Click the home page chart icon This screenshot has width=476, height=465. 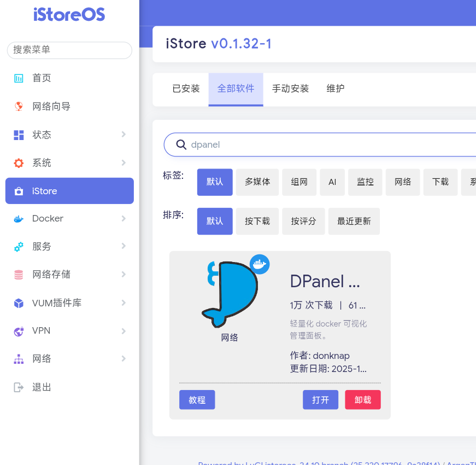tap(19, 78)
